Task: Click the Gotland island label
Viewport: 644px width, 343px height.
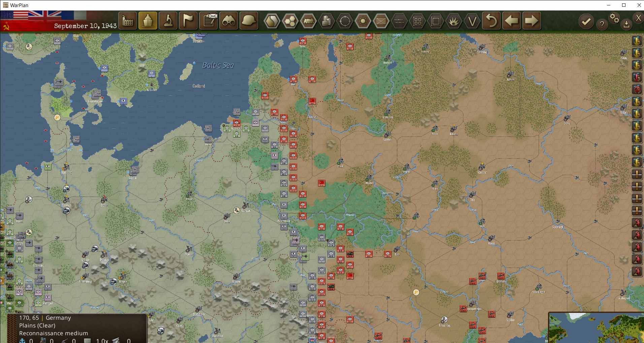Action: pyautogui.click(x=199, y=86)
